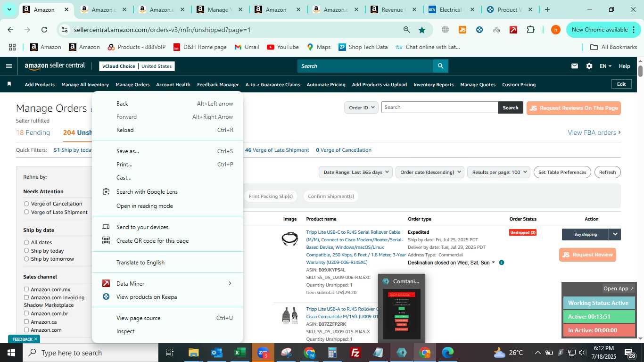This screenshot has width=644, height=362.
Task: Expand the Data Miner submenu
Action: (230, 283)
